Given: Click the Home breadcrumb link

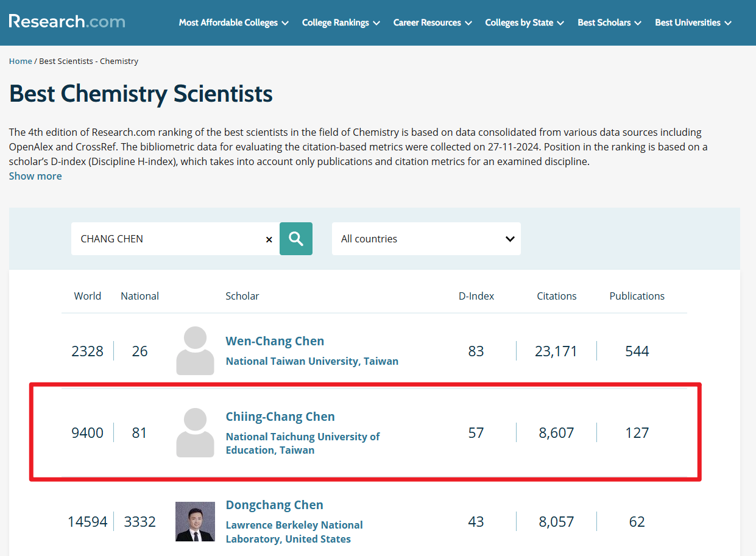Looking at the screenshot, I should coord(20,61).
